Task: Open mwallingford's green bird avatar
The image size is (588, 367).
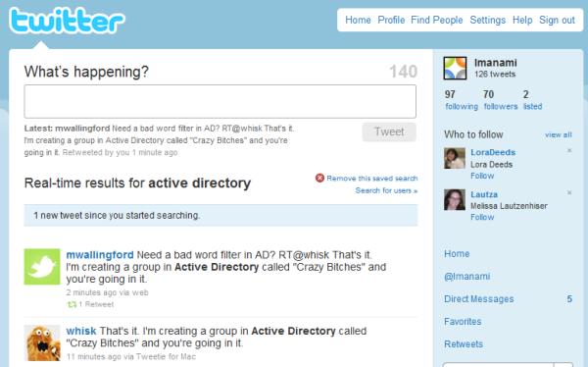Action: [42, 267]
